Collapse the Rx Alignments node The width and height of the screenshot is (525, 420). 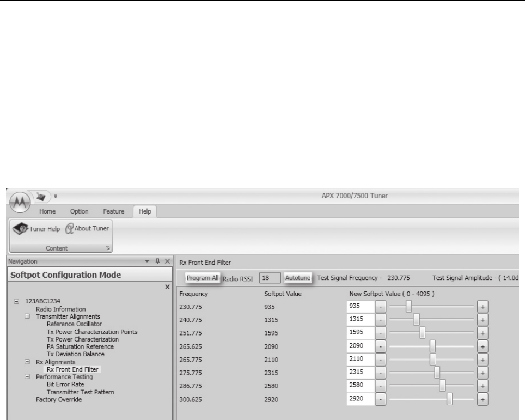coord(27,362)
